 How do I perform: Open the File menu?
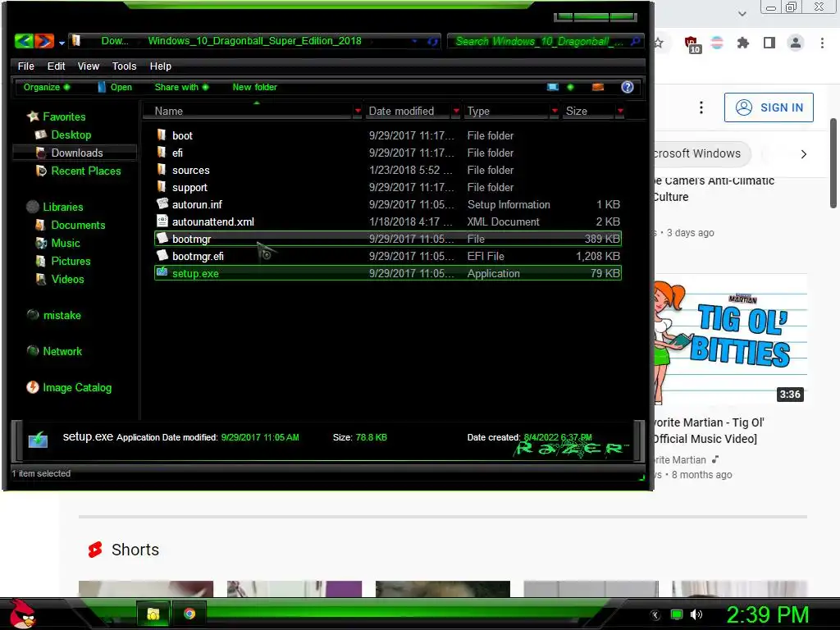25,66
